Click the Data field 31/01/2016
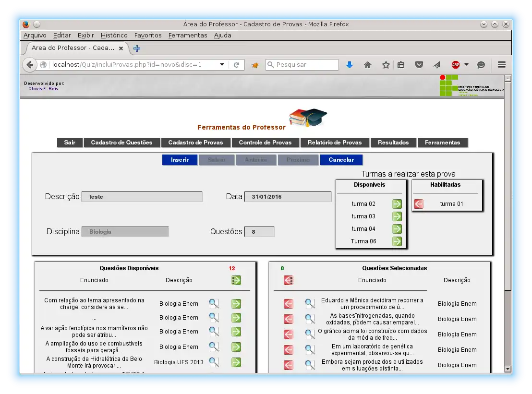The image size is (532, 394). 288,197
